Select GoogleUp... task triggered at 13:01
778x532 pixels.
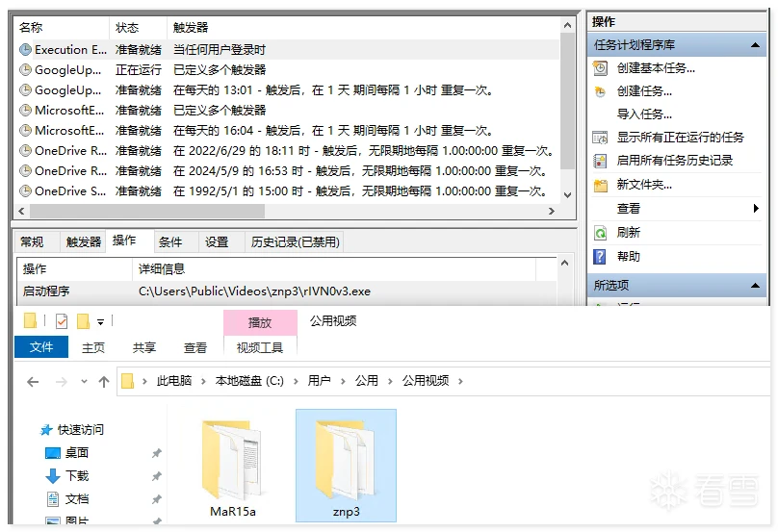[288, 90]
